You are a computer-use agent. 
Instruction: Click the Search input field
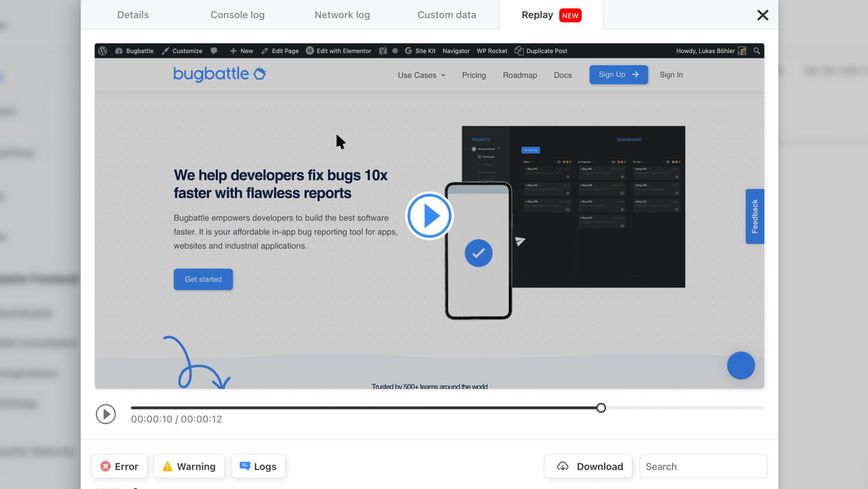click(x=703, y=467)
